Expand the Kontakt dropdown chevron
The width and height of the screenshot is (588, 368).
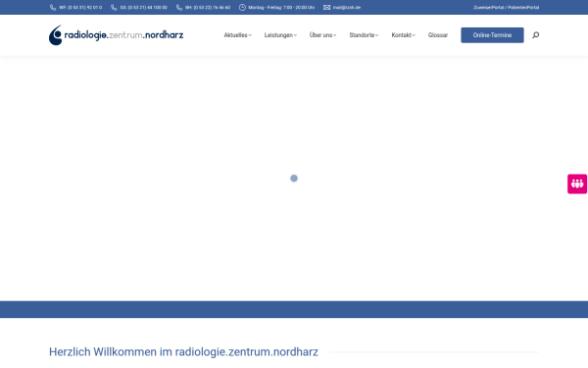coord(414,35)
